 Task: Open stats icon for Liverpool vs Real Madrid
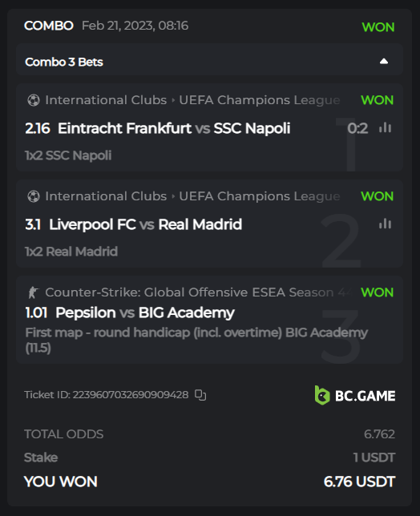(385, 224)
